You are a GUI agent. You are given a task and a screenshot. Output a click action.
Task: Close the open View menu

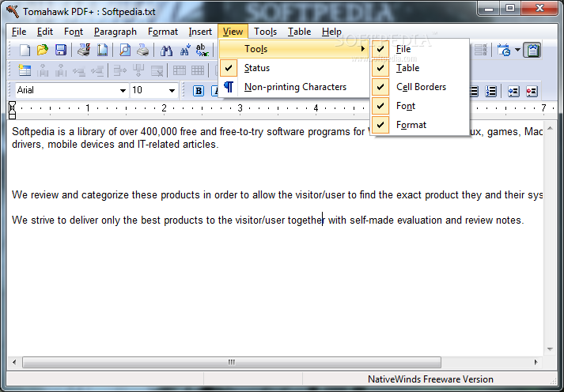[x=233, y=32]
